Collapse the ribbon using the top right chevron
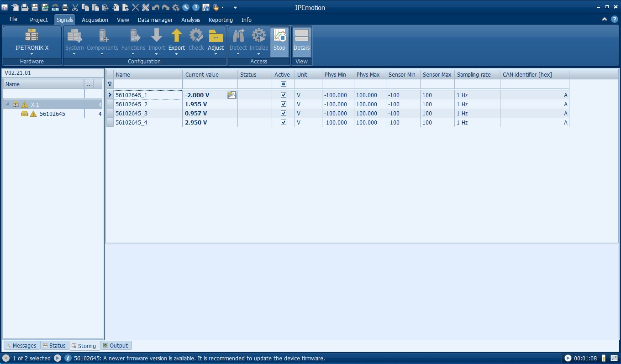The width and height of the screenshot is (621, 364). [605, 19]
